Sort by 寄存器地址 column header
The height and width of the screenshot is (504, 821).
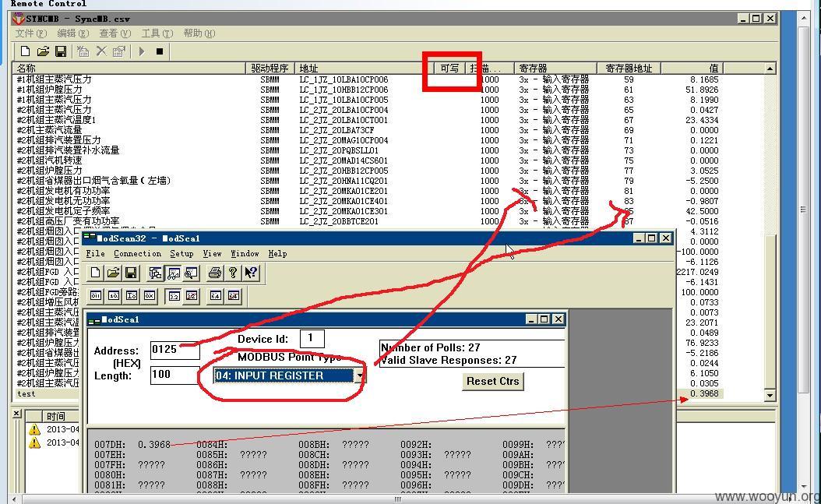click(x=629, y=68)
